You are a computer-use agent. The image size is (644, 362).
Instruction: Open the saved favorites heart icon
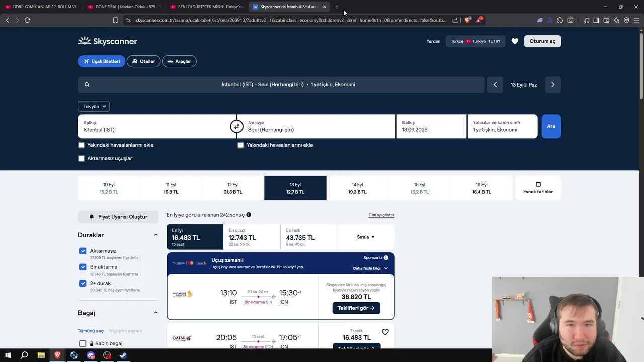[515, 41]
